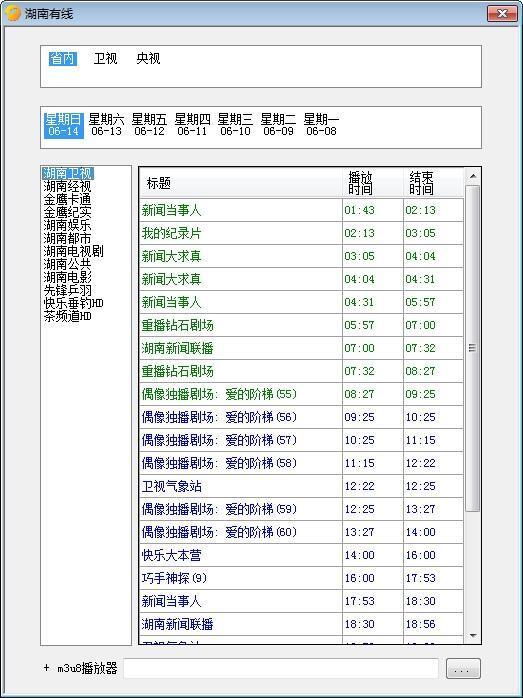Select 重播钻石剧场 program at 07:32
Image resolution: width=523 pixels, height=698 pixels.
(301, 371)
